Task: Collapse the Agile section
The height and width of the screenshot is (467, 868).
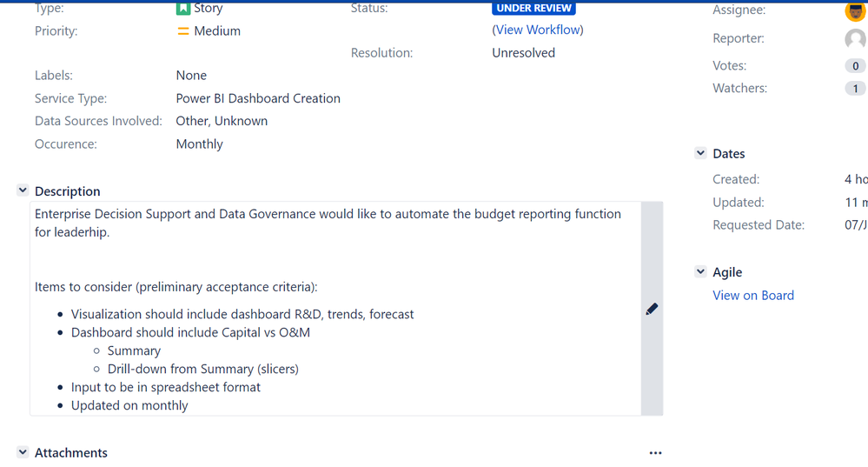Action: tap(701, 271)
